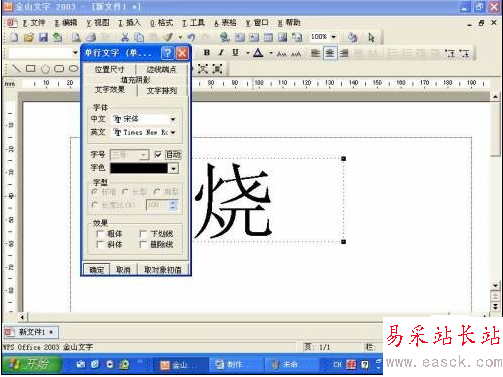This screenshot has height=377, width=503.
Task: Enable the 删除线 strikethrough checkbox
Action: click(143, 244)
